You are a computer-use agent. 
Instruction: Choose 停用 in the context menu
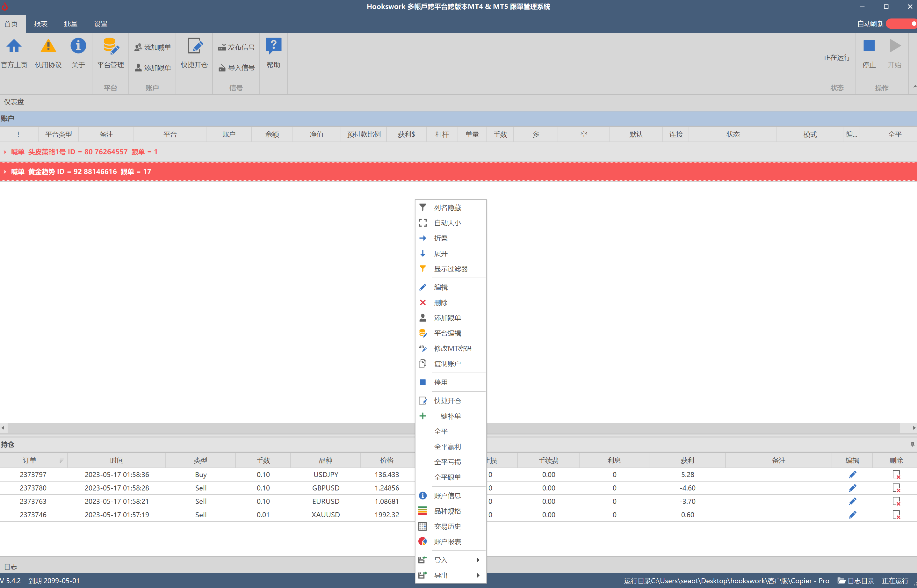(x=451, y=382)
